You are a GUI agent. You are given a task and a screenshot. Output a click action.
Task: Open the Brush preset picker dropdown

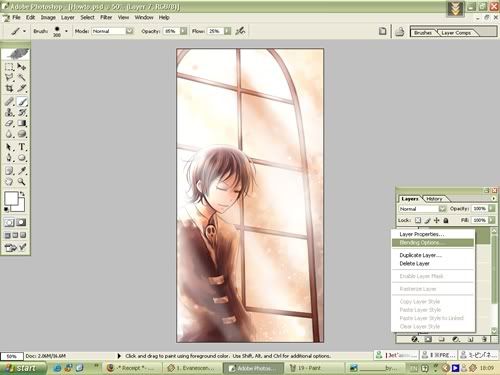66,31
